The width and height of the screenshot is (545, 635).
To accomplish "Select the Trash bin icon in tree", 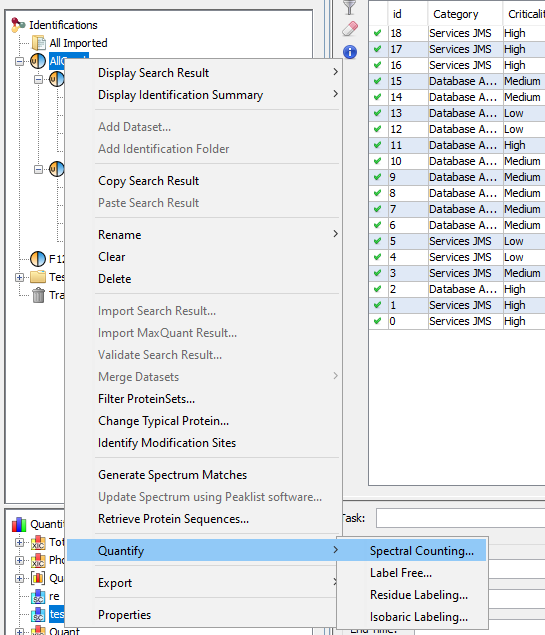I will (x=38, y=295).
